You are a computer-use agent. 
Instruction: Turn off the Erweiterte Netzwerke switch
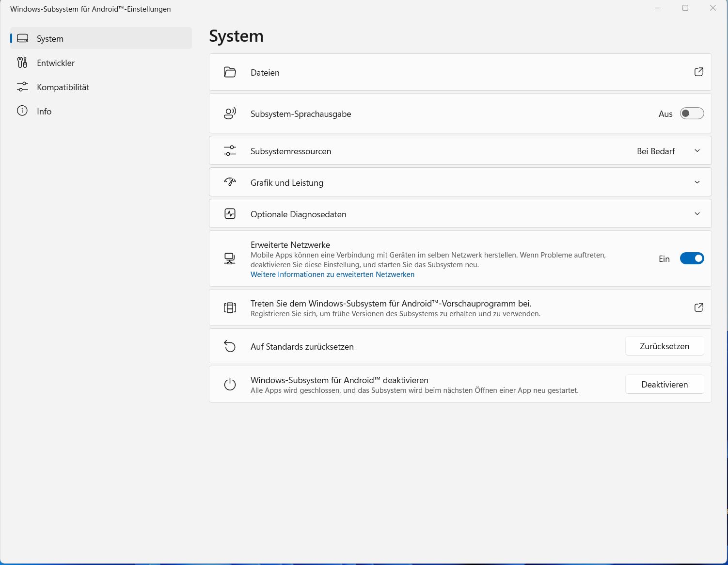pyautogui.click(x=692, y=258)
